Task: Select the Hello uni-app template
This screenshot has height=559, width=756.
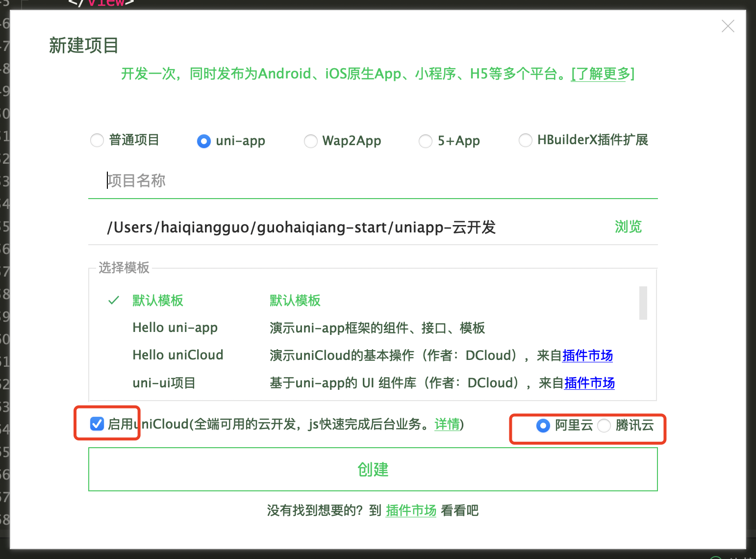Action: 175,327
